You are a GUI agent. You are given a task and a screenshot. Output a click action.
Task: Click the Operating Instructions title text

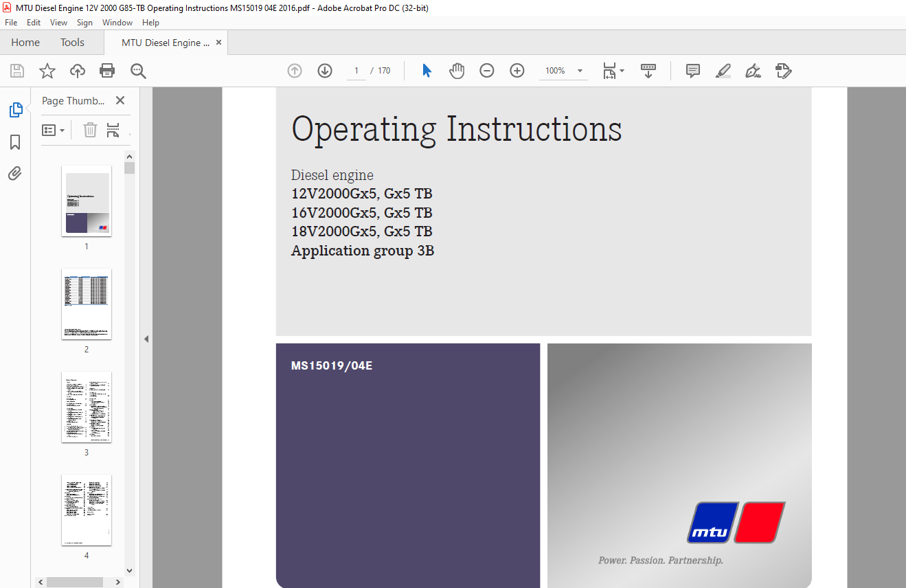click(457, 129)
